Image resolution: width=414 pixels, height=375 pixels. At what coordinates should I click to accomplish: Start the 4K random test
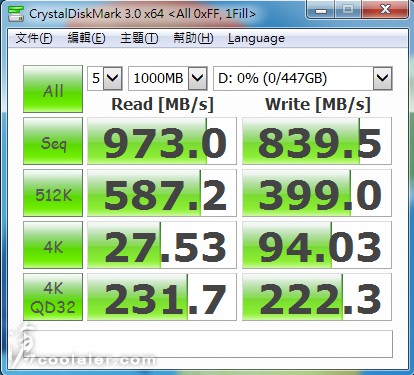click(x=53, y=245)
